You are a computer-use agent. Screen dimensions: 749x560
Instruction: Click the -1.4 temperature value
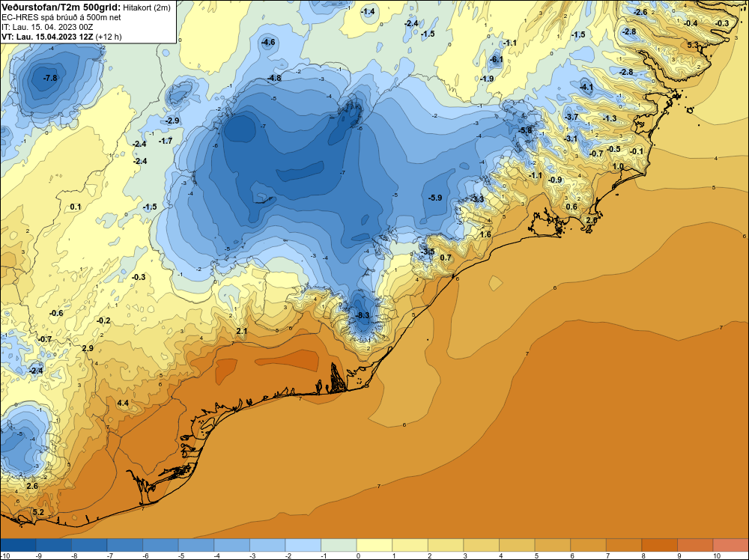pyautogui.click(x=368, y=11)
